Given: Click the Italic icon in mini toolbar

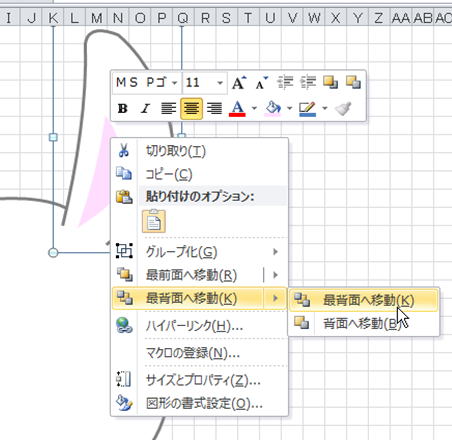Looking at the screenshot, I should pos(145,108).
